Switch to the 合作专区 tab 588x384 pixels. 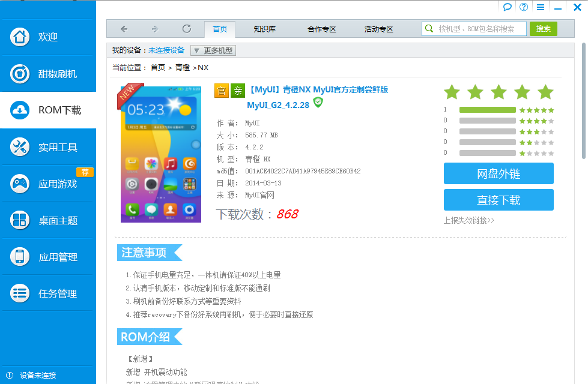pos(322,29)
